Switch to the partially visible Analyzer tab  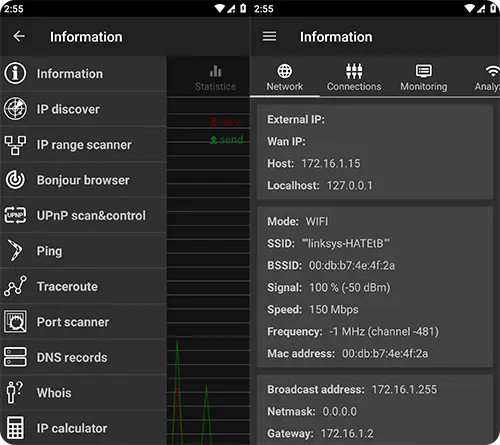[x=487, y=77]
